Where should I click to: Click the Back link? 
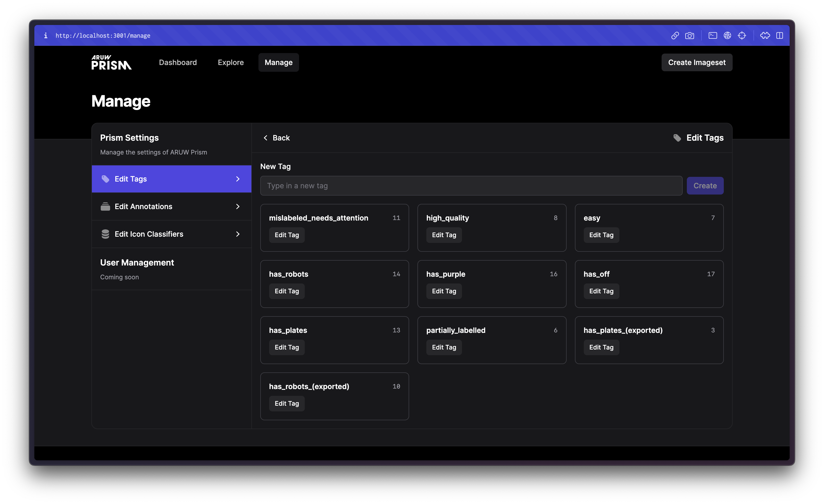pyautogui.click(x=277, y=138)
